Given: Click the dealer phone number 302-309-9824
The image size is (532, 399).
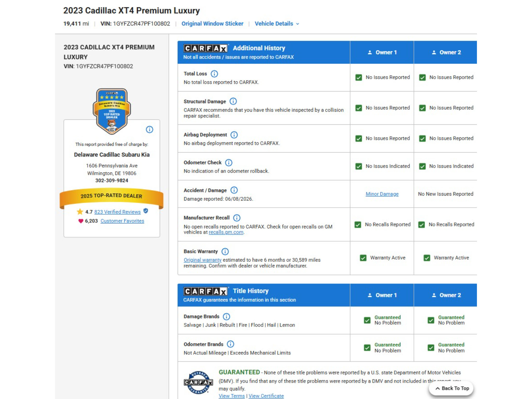Looking at the screenshot, I should click(112, 181).
